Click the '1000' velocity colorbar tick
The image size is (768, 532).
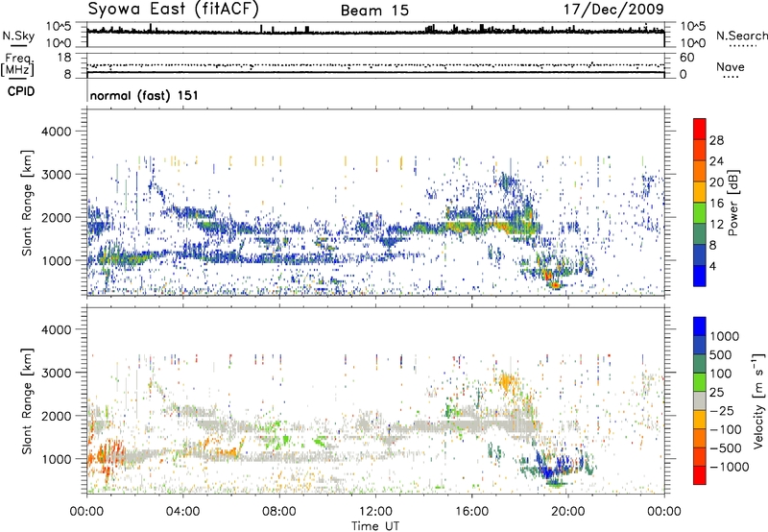point(724,336)
